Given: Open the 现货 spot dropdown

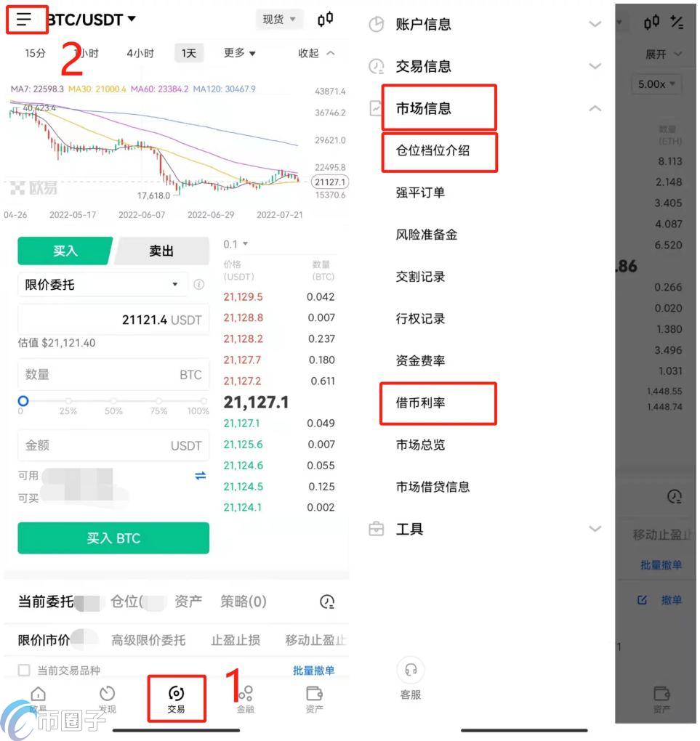Looking at the screenshot, I should coord(279,20).
